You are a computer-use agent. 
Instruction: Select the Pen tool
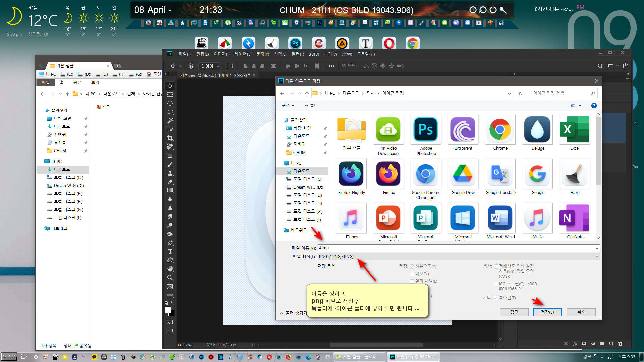pos(170,243)
